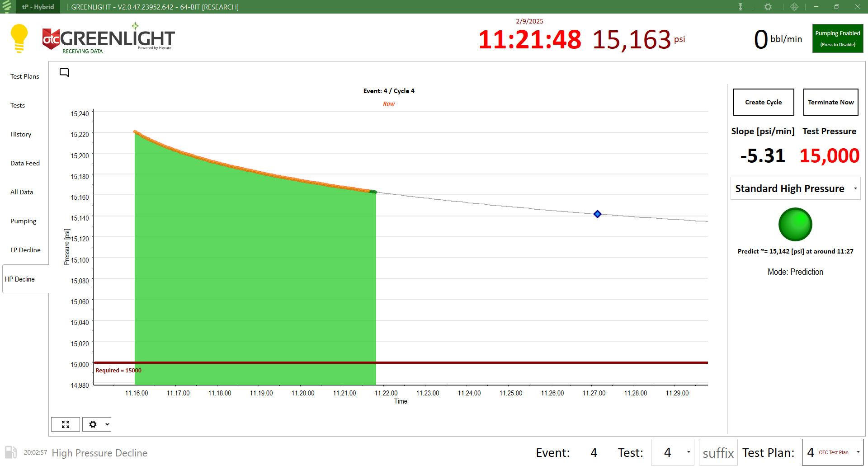Open the Data Feed tab
Image resolution: width=868 pixels, height=470 pixels.
pos(25,163)
